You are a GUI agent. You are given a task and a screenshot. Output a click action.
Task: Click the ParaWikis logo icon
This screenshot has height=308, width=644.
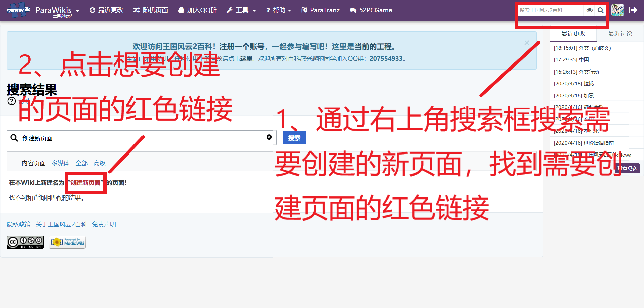(18, 10)
